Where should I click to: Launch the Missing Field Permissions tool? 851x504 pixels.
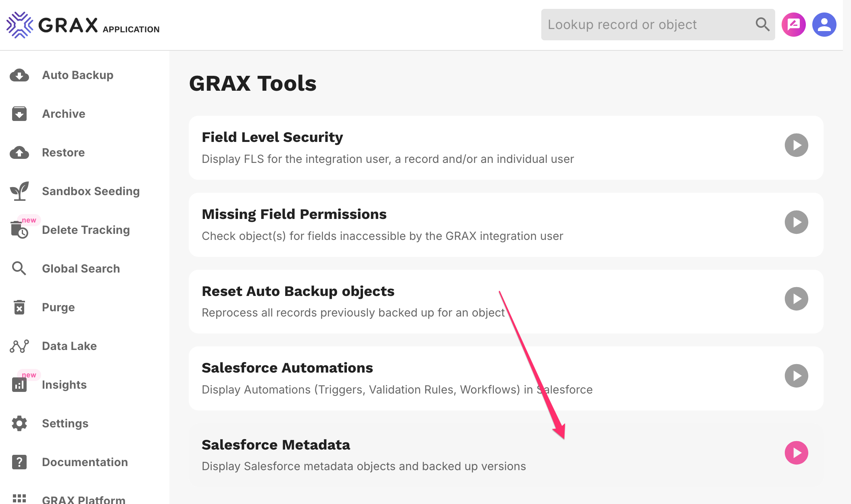pyautogui.click(x=796, y=222)
